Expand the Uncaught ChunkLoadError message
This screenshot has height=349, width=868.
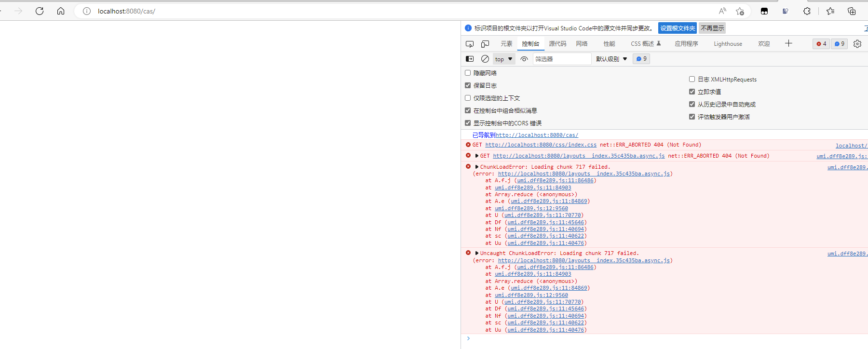(x=476, y=253)
